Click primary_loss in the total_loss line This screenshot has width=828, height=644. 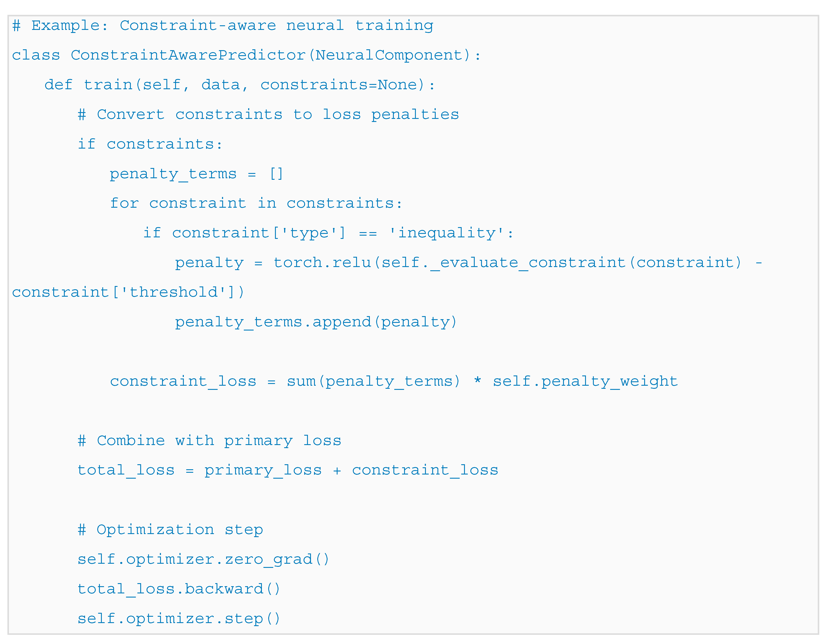point(263,470)
